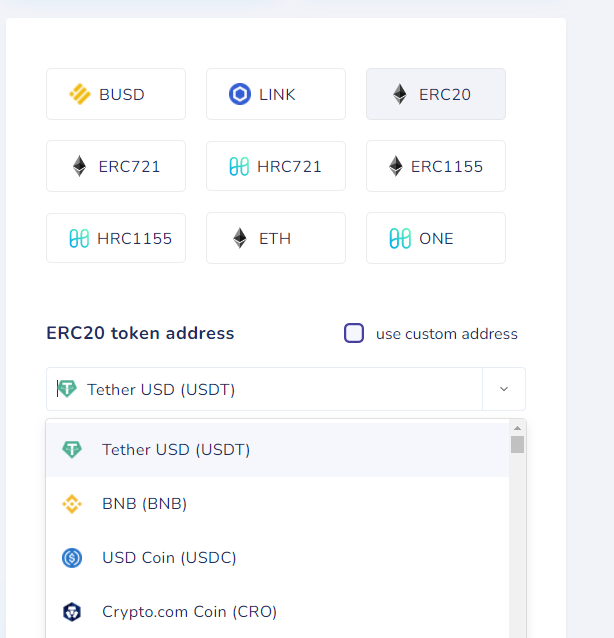The width and height of the screenshot is (614, 638).
Task: Click the Ethereum icon on ERC1155
Action: 396,167
